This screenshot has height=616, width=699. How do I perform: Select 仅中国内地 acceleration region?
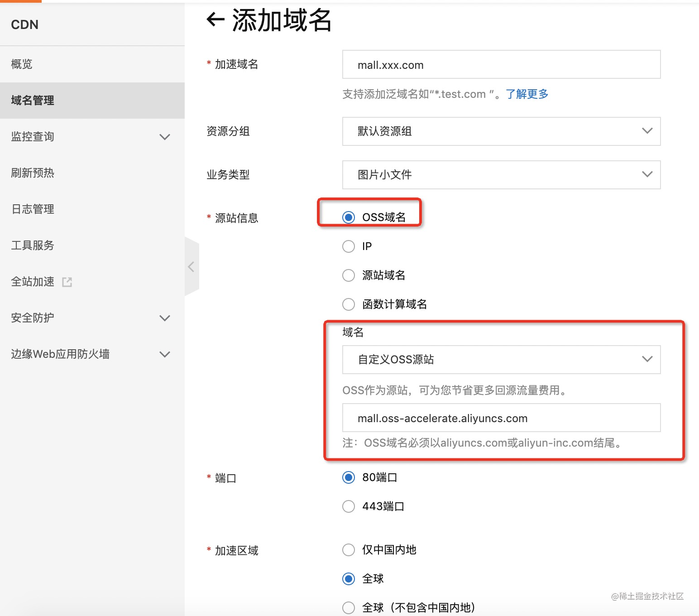click(348, 549)
